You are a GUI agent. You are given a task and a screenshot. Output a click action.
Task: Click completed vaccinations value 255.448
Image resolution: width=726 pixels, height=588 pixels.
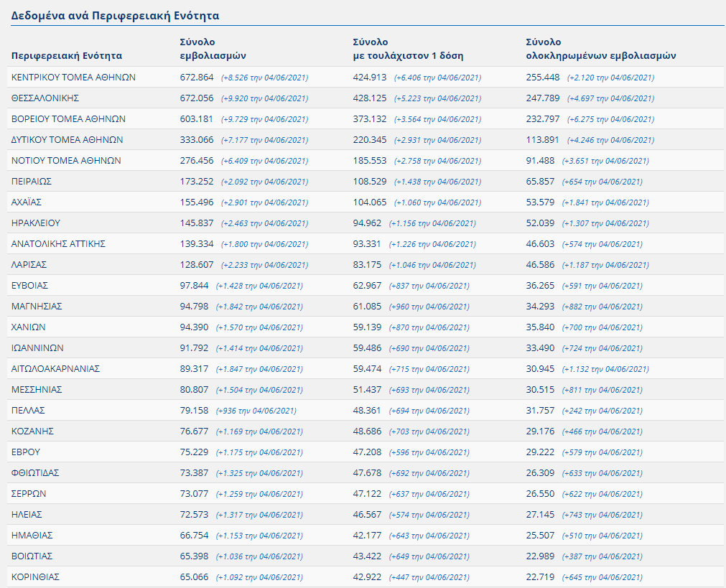click(x=543, y=78)
